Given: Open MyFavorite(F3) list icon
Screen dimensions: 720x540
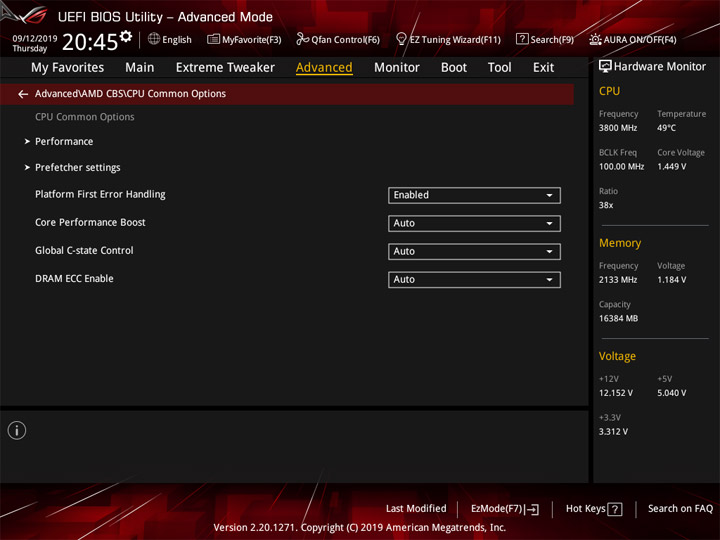Looking at the screenshot, I should 213,39.
